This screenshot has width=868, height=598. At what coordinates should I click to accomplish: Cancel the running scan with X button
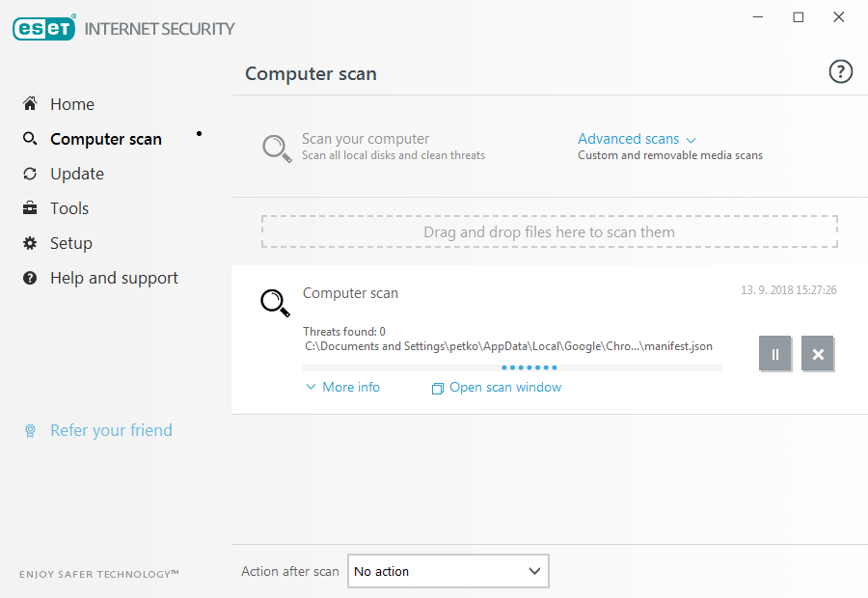coord(818,354)
